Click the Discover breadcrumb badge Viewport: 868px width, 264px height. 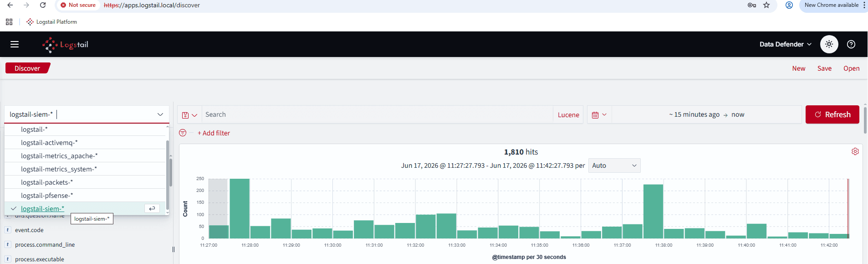(27, 68)
